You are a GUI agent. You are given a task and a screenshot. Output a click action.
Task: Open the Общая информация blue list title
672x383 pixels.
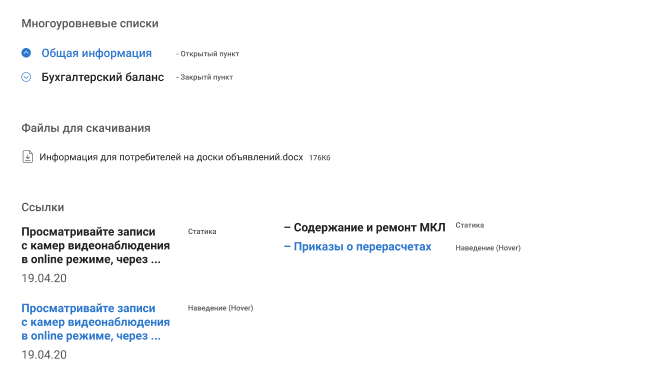tap(96, 53)
